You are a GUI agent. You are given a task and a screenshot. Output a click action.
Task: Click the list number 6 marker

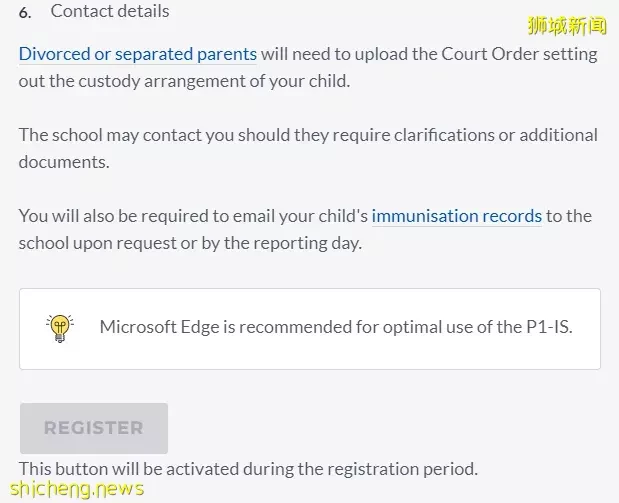25,13
